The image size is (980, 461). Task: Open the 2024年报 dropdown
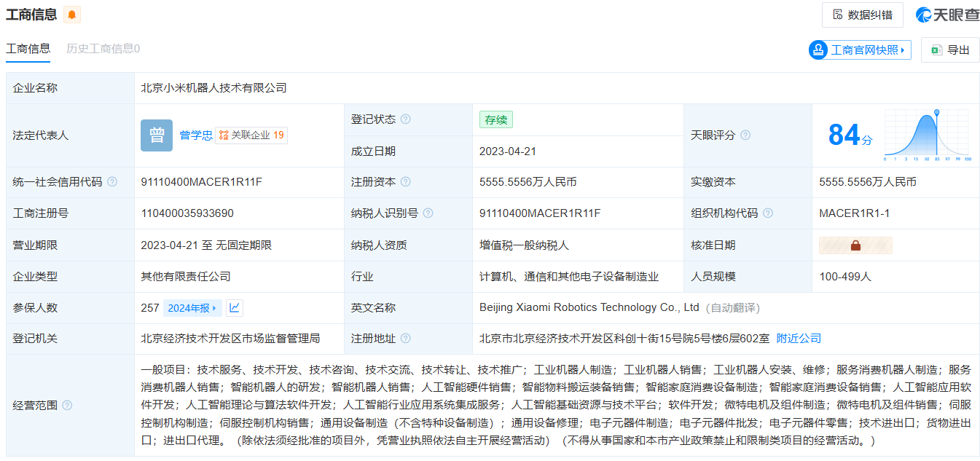pos(192,308)
